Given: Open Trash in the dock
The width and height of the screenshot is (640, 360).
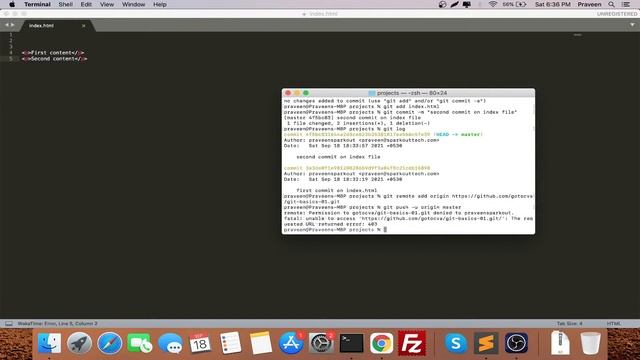Looking at the screenshot, I should tap(591, 343).
